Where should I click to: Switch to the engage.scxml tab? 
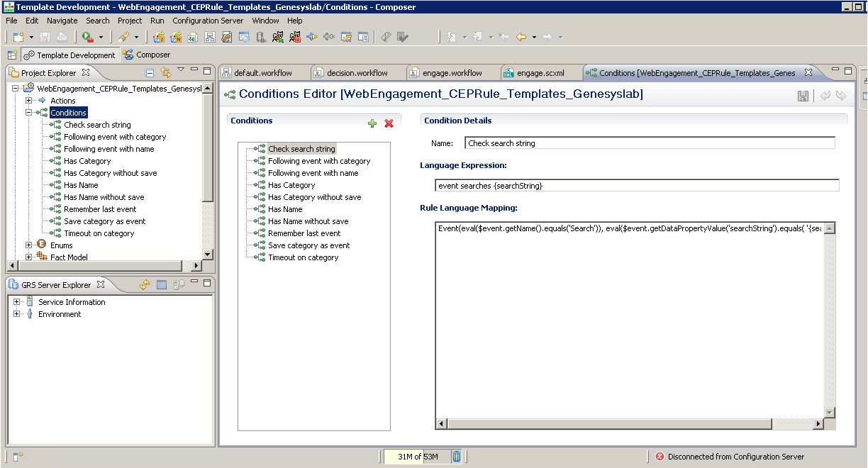540,72
